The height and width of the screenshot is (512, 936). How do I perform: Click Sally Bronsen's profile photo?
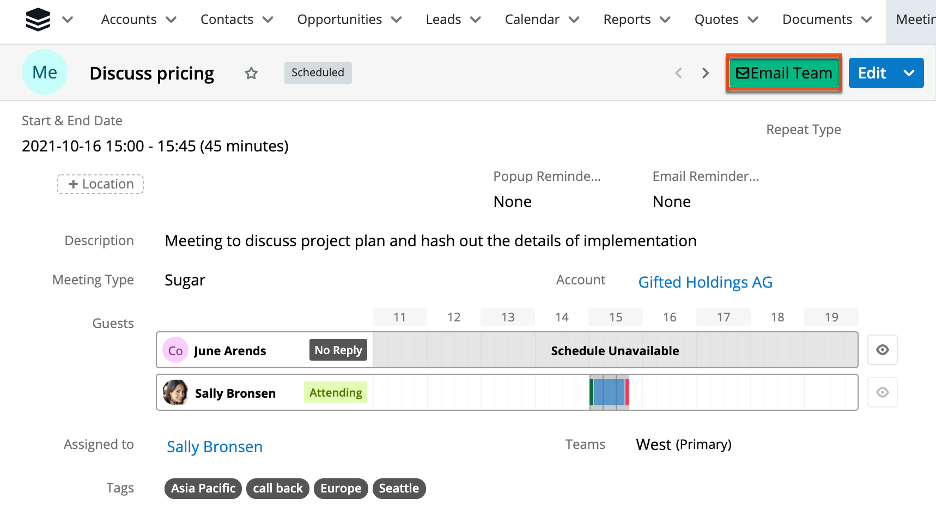pyautogui.click(x=175, y=393)
